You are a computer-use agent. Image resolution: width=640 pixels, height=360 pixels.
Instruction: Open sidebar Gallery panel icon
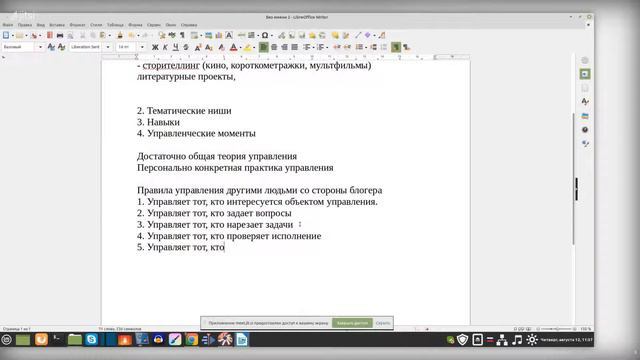(x=585, y=116)
